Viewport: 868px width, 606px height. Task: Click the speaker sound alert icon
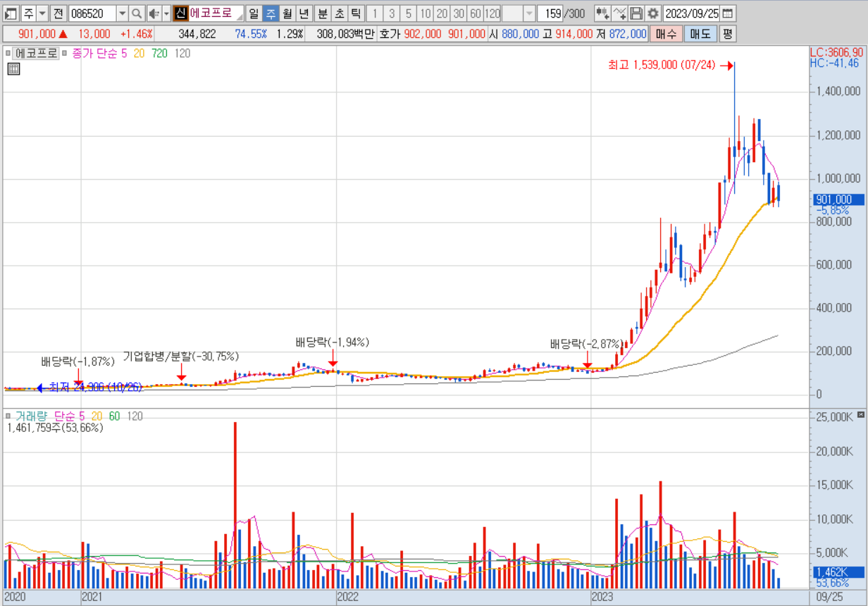point(154,13)
